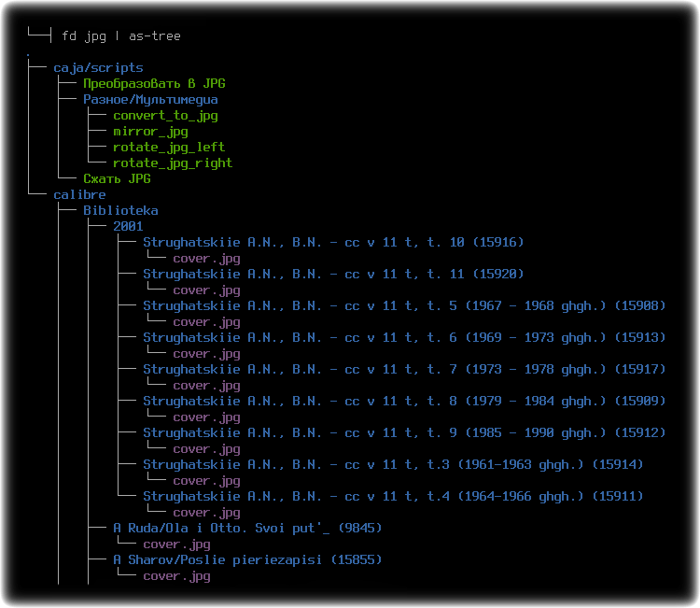Click Strughatskiie folder t. 10 (15916)

[x=333, y=242]
